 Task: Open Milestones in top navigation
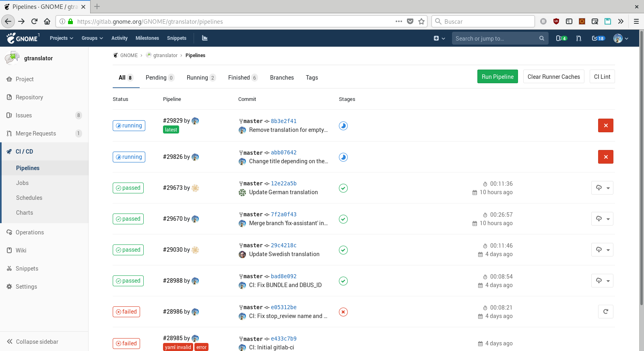[147, 38]
